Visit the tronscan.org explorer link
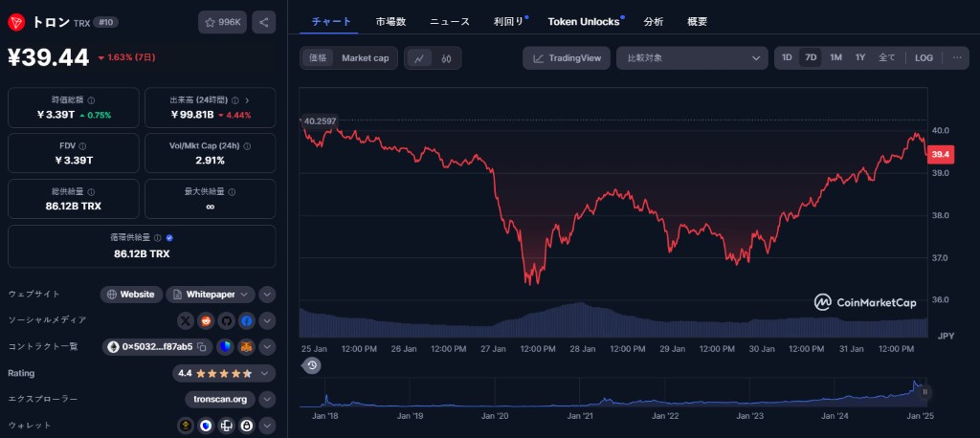 pos(219,399)
